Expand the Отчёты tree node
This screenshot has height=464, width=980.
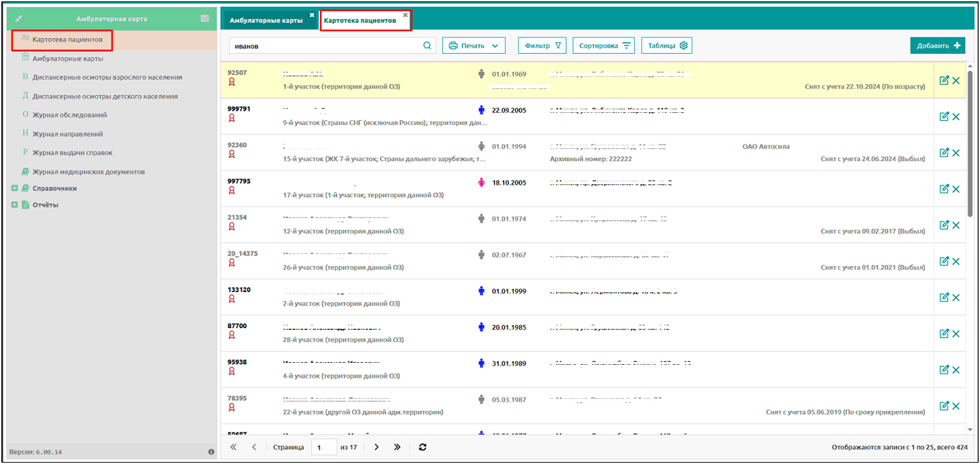[x=15, y=204]
